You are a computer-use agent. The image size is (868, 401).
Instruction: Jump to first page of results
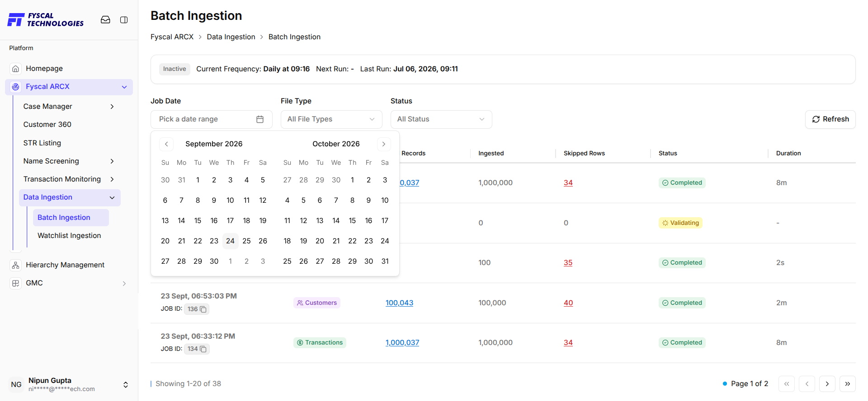787,384
